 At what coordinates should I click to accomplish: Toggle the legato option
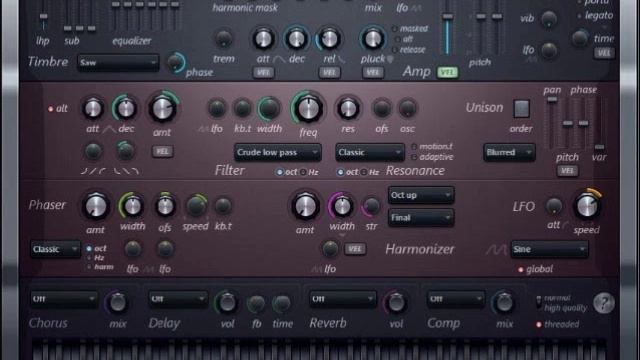(594, 16)
